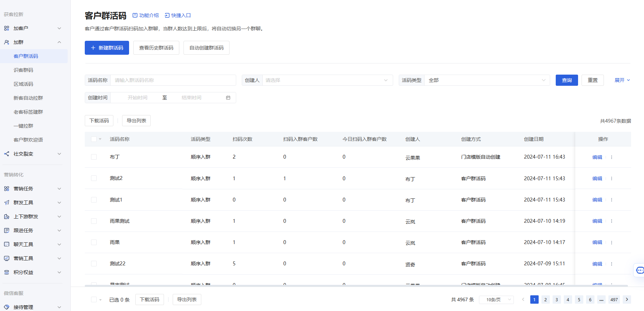Open the 活码类型 dropdown showing 全部
The width and height of the screenshot is (644, 311).
click(x=487, y=80)
